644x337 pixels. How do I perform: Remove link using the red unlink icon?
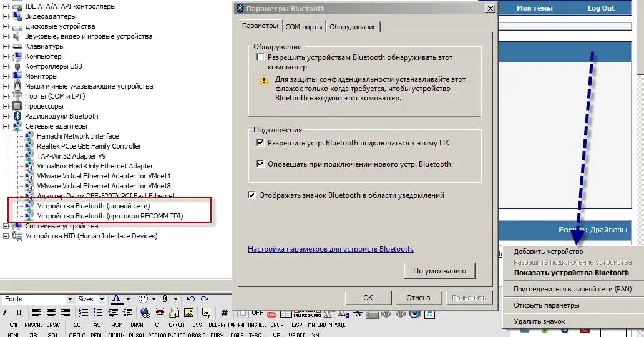pyautogui.click(x=160, y=313)
